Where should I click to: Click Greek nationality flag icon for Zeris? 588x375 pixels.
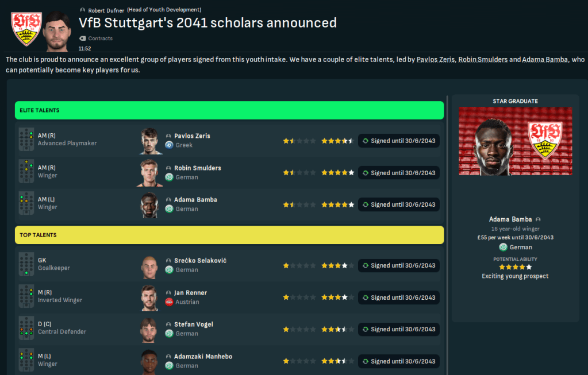tap(169, 145)
